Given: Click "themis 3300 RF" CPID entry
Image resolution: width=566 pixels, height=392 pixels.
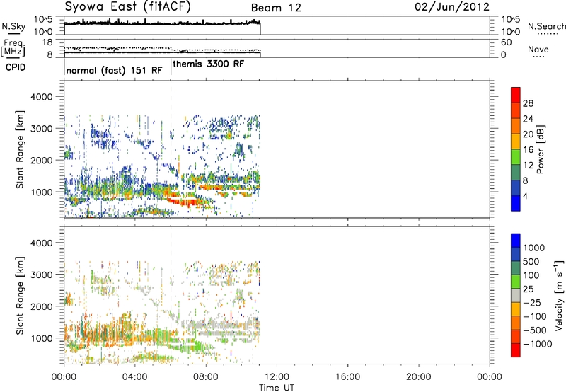Looking at the screenshot, I should 209,64.
